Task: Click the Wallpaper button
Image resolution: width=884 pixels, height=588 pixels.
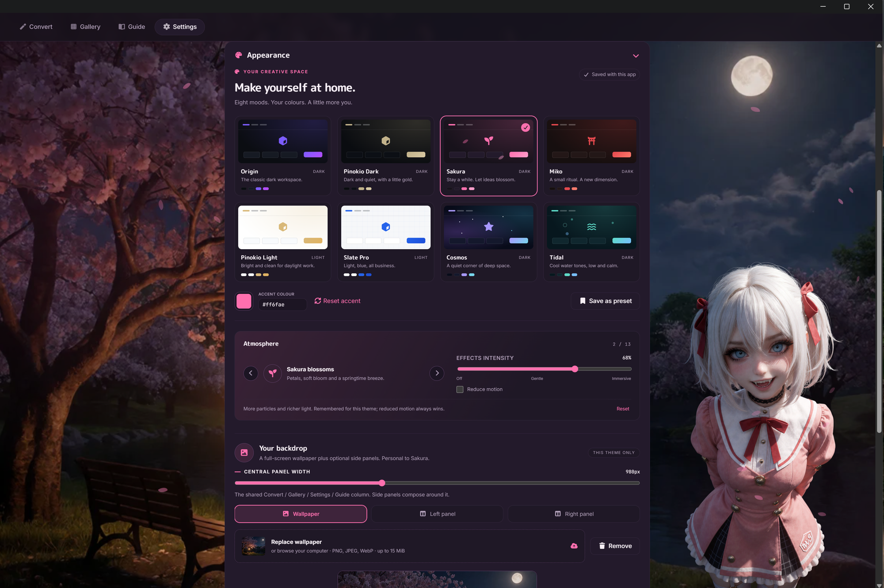Action: point(301,514)
